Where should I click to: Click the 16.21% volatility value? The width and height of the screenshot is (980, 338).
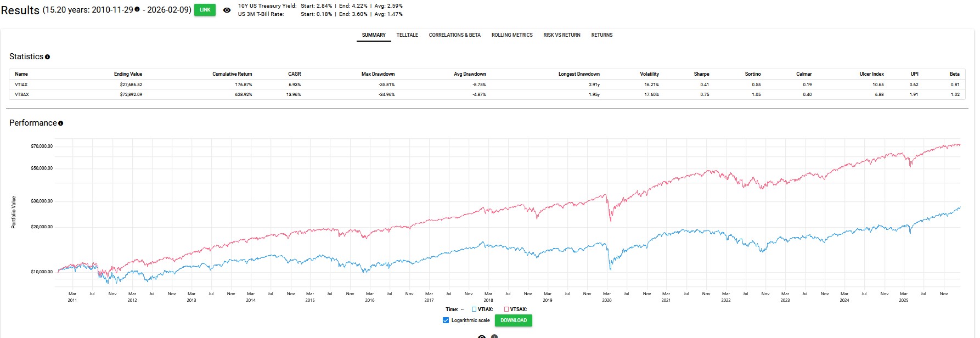pyautogui.click(x=651, y=85)
